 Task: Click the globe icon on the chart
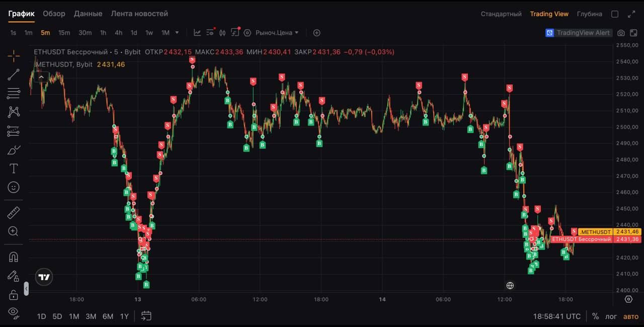(x=510, y=286)
